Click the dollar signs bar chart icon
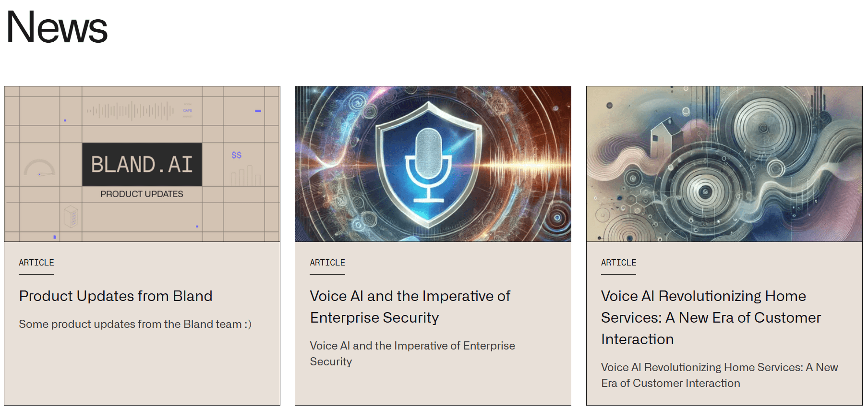 [x=244, y=170]
